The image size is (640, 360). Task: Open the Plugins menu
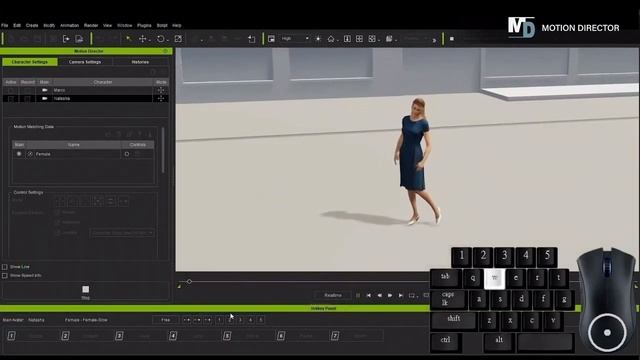[144, 25]
